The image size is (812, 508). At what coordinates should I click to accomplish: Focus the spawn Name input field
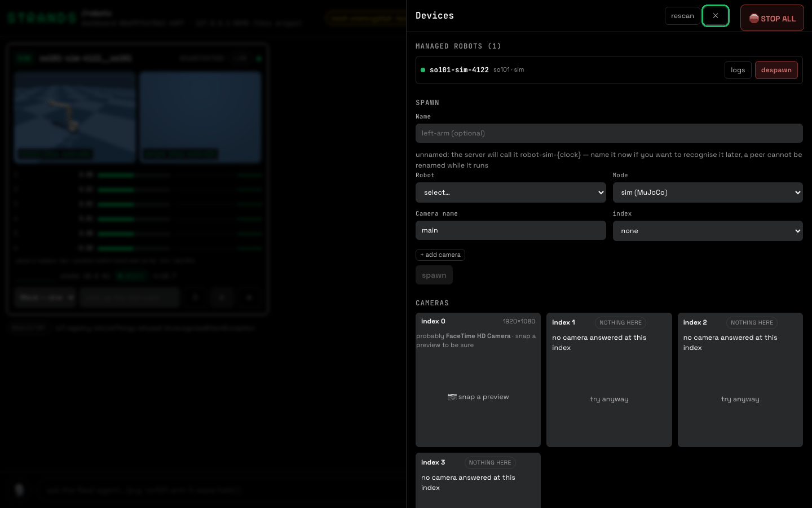pyautogui.click(x=609, y=133)
